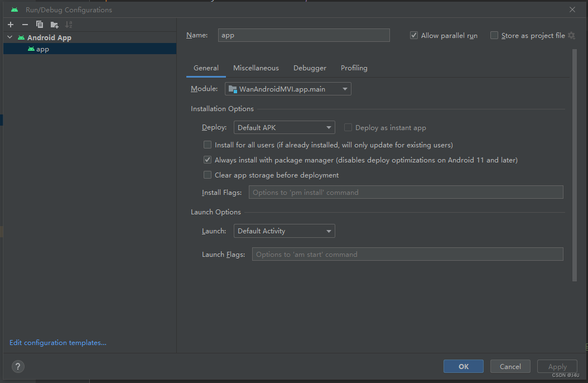The height and width of the screenshot is (383, 588).
Task: Add a new run configuration
Action: (x=10, y=24)
